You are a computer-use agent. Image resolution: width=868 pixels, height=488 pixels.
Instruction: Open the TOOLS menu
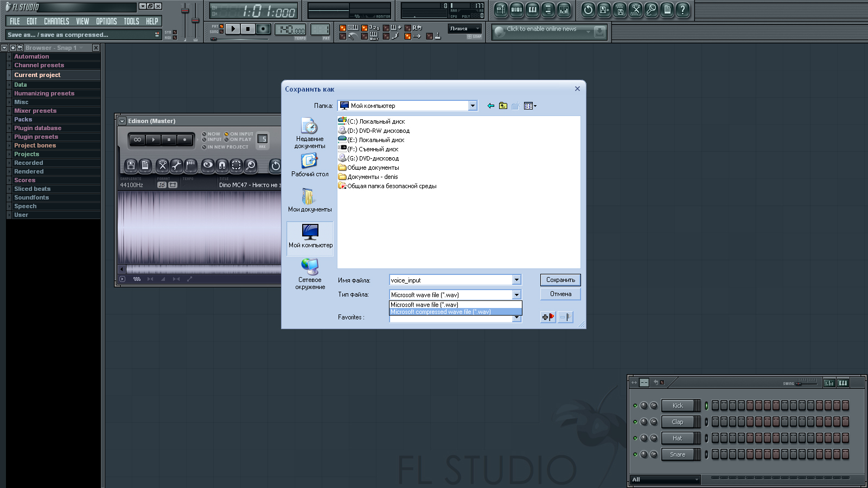[131, 21]
